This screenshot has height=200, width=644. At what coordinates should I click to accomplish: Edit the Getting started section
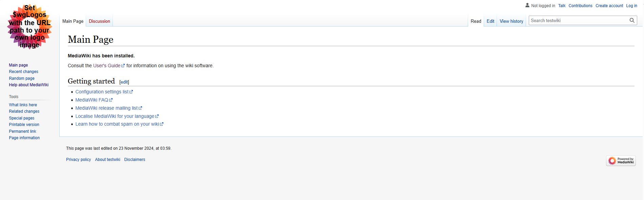point(124,82)
